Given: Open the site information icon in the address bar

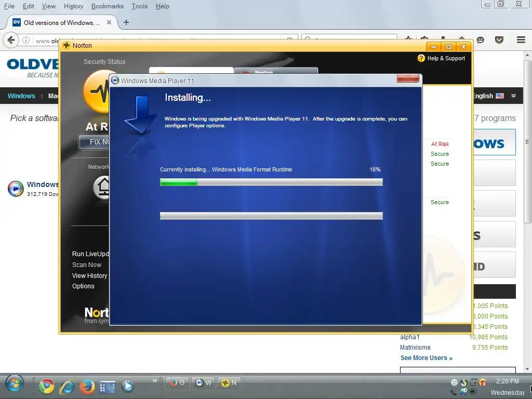Looking at the screenshot, I should [26, 40].
